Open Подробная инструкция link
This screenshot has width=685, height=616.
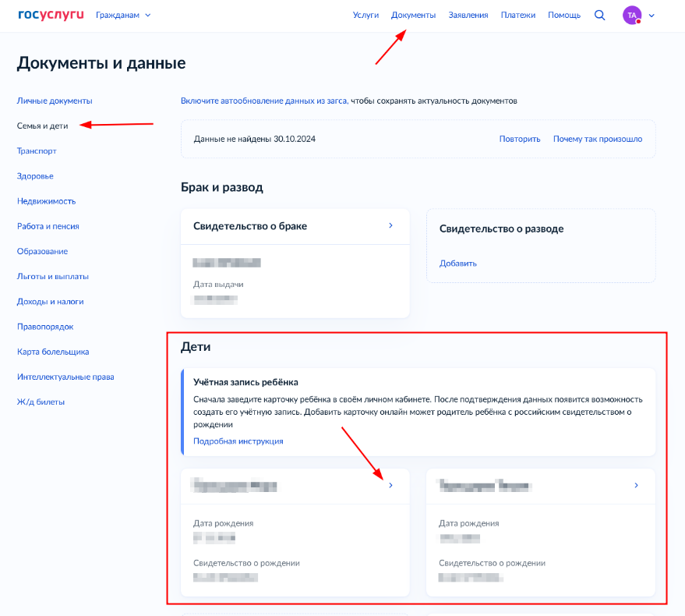[238, 441]
